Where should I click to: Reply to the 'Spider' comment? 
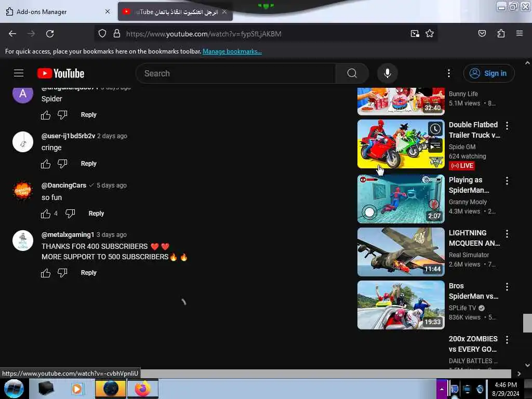point(88,115)
